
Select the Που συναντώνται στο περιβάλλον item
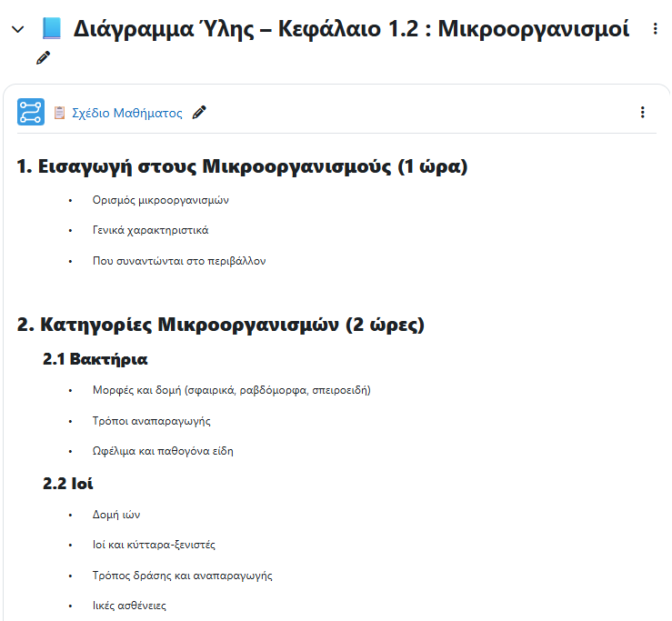pyautogui.click(x=179, y=261)
